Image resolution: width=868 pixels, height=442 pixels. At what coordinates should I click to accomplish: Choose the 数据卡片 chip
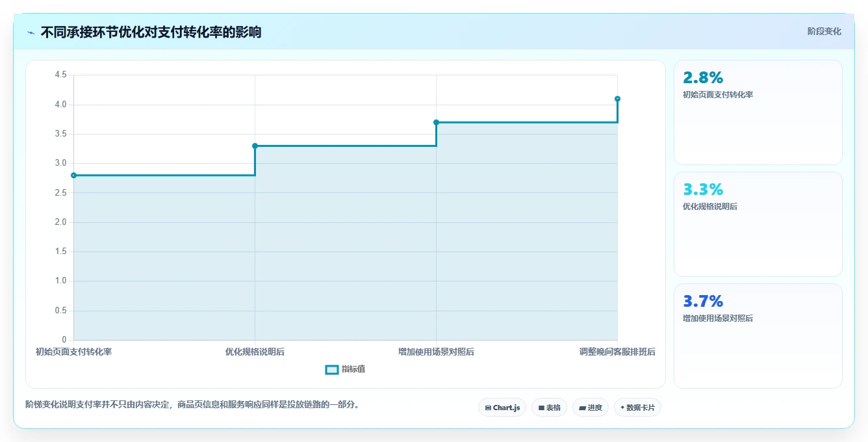[x=637, y=408]
